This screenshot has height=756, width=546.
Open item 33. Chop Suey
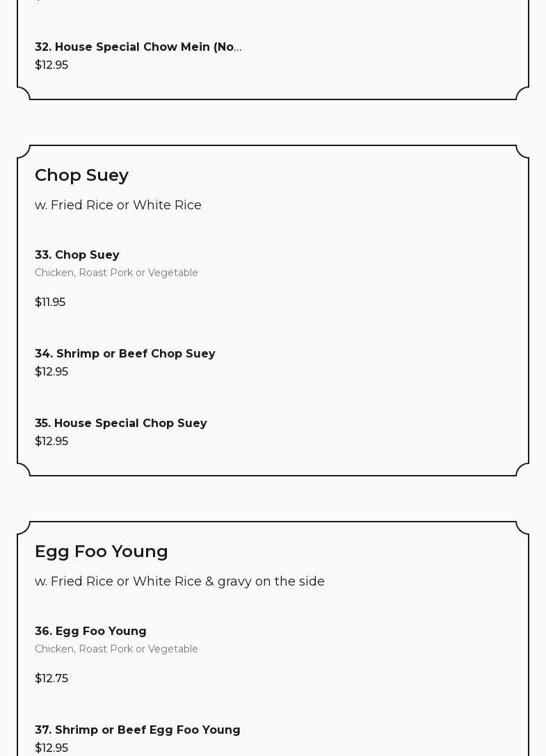click(77, 255)
